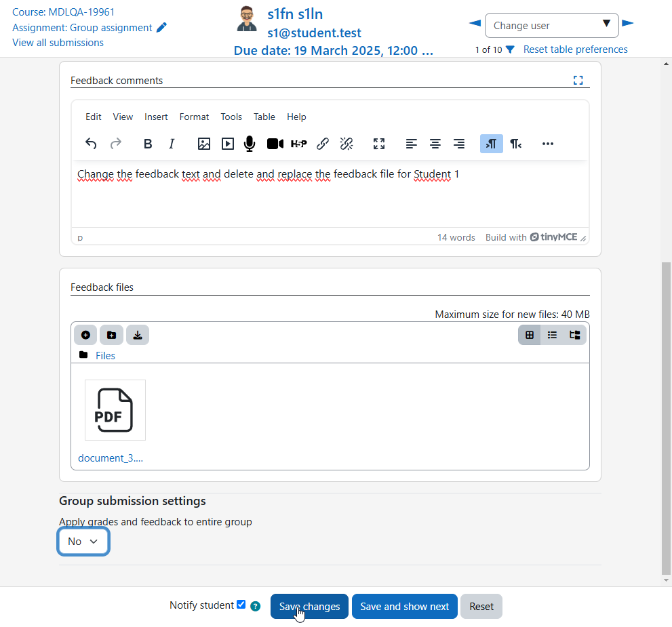
Task: Download all feedback files
Action: [138, 335]
